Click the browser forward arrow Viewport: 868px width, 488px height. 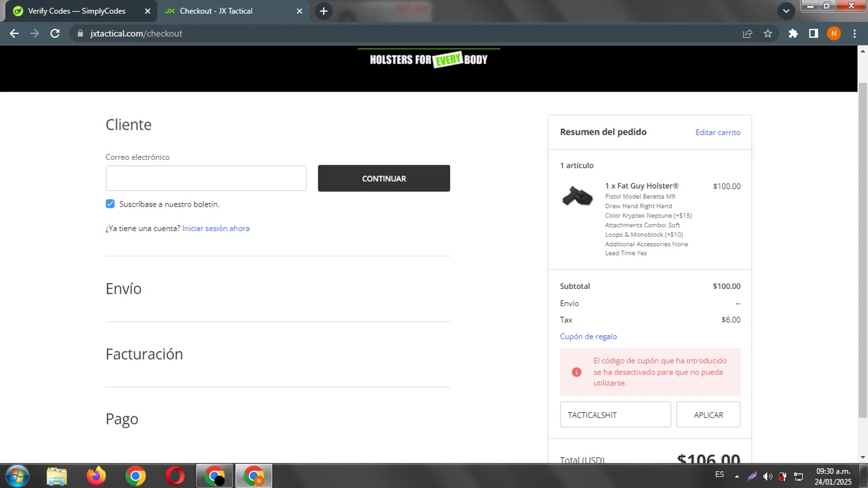tap(35, 34)
